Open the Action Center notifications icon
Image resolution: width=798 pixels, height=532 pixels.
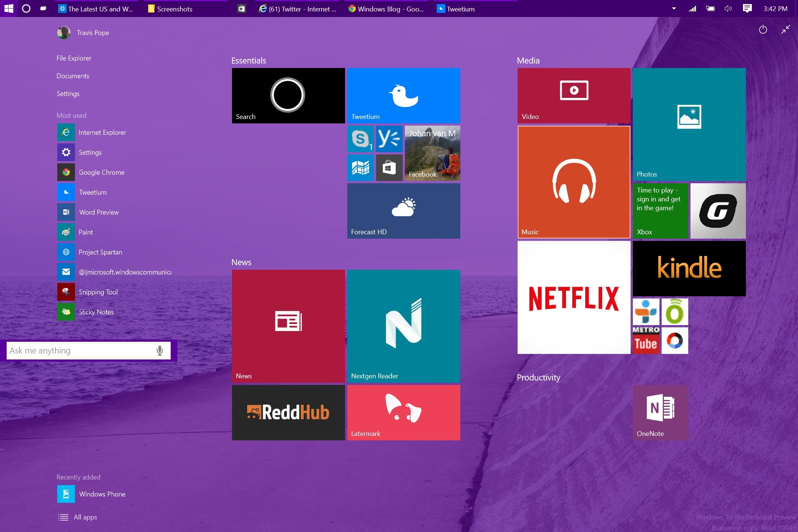(747, 8)
